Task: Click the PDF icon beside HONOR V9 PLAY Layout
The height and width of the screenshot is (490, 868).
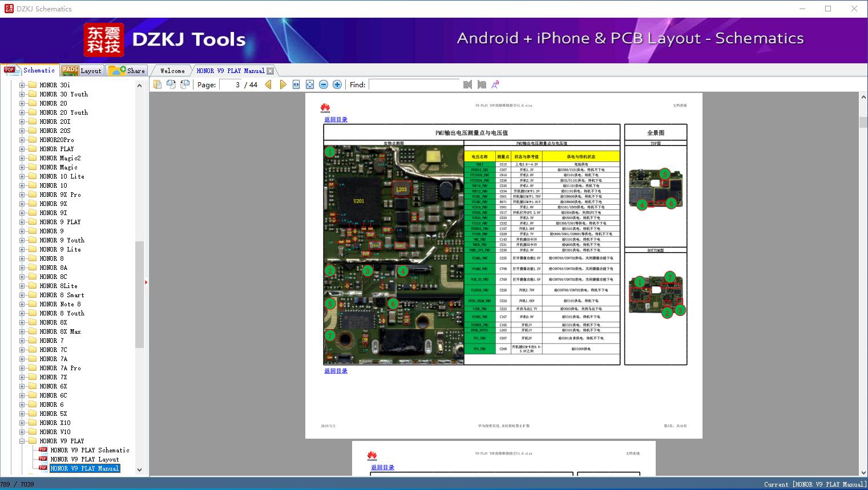Action: [43, 459]
